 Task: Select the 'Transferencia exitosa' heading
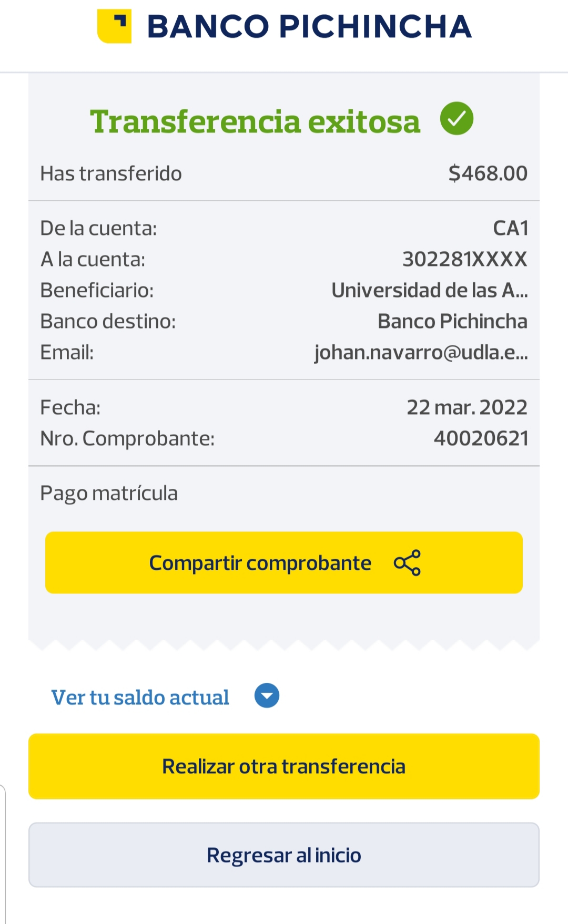pyautogui.click(x=255, y=122)
